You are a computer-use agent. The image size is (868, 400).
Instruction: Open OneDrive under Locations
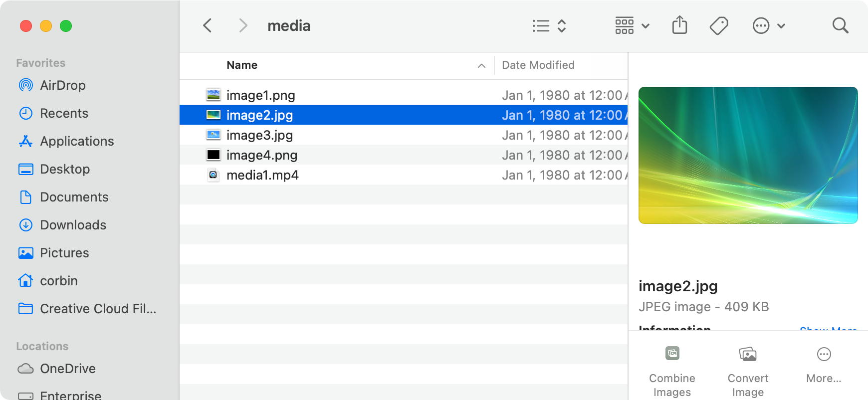click(x=68, y=369)
